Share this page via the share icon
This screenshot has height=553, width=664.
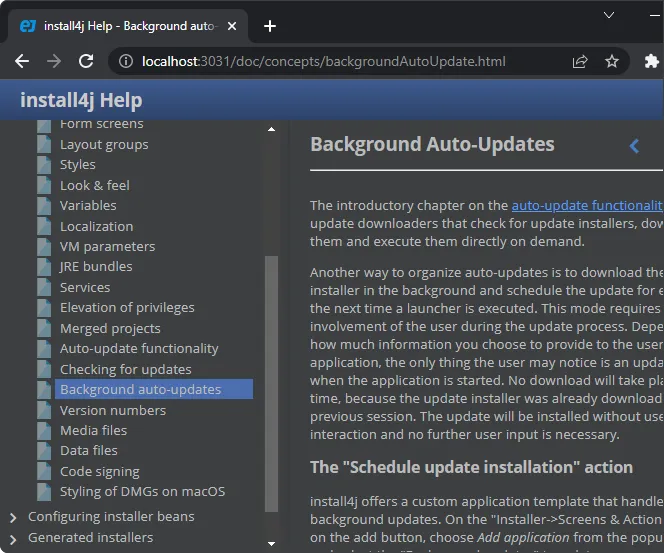580,62
